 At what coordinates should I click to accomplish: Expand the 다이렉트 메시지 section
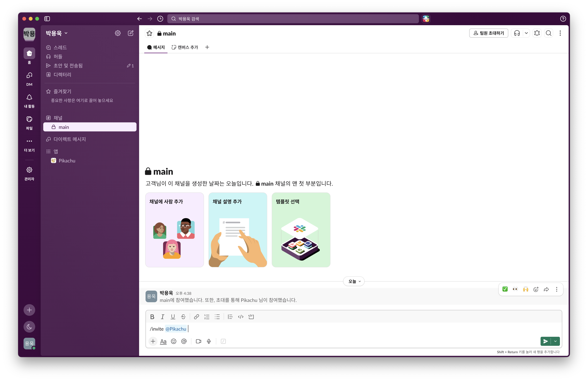(66, 139)
